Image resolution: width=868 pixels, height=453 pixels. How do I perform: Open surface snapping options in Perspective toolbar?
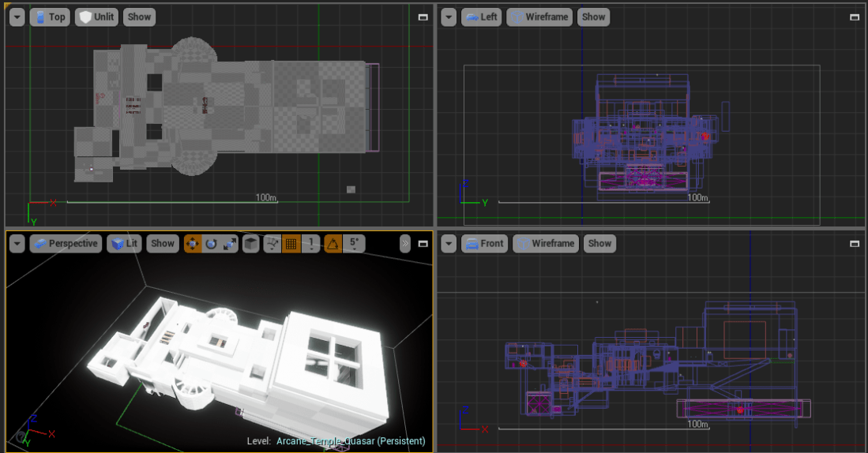click(x=272, y=243)
